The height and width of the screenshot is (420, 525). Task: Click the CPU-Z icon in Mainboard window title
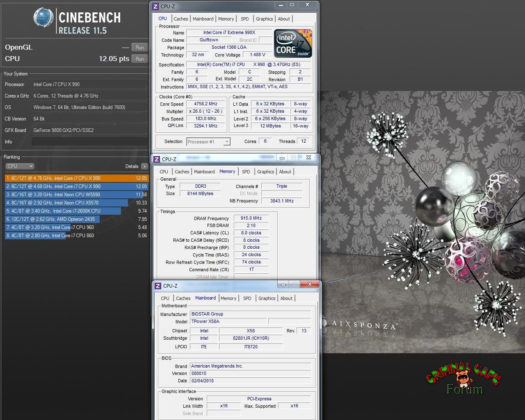click(158, 286)
